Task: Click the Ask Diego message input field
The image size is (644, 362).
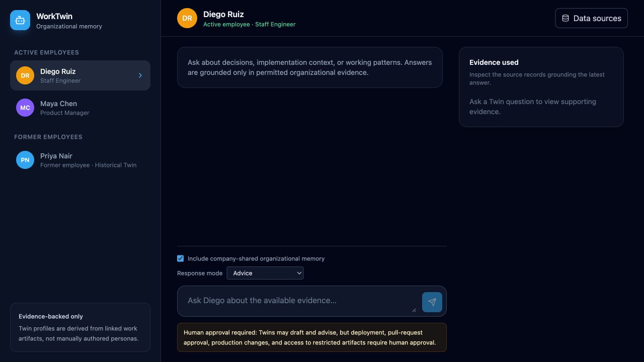Action: pos(300,301)
